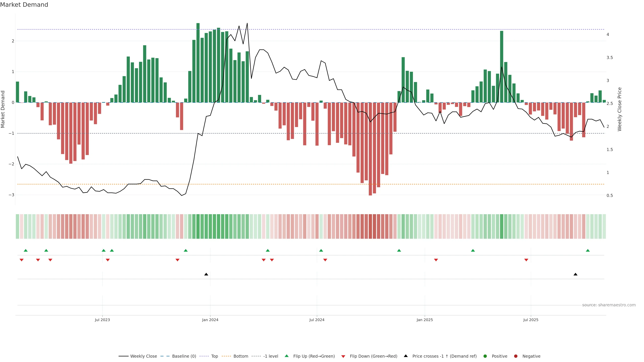Viewport: 644px width, 362px height.
Task: Click the Jul 2025 x-axis label
Action: pyautogui.click(x=531, y=320)
